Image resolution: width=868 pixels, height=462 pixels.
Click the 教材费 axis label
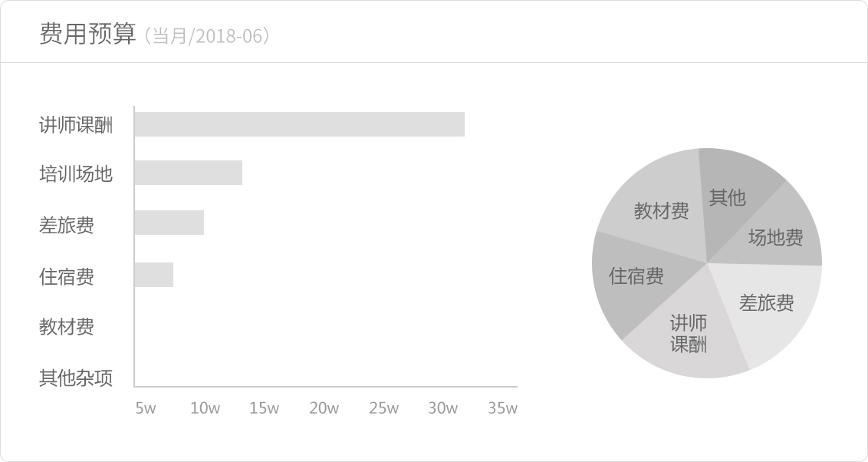(67, 326)
